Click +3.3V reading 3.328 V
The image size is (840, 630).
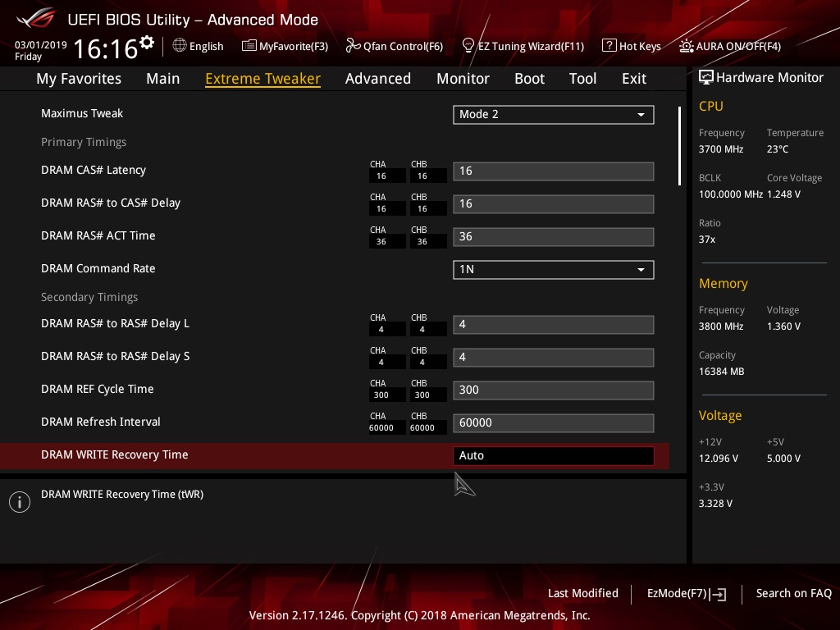click(715, 504)
